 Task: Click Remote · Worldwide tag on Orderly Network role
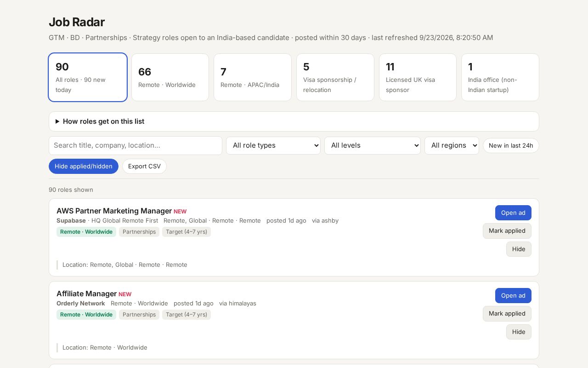[86, 315]
